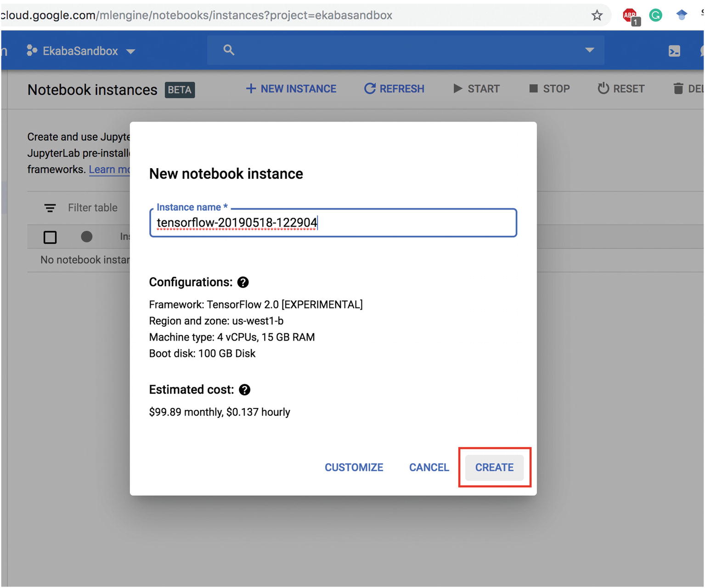Viewport: 705px width, 588px height.
Task: Click Customize in the dialog
Action: 354,467
